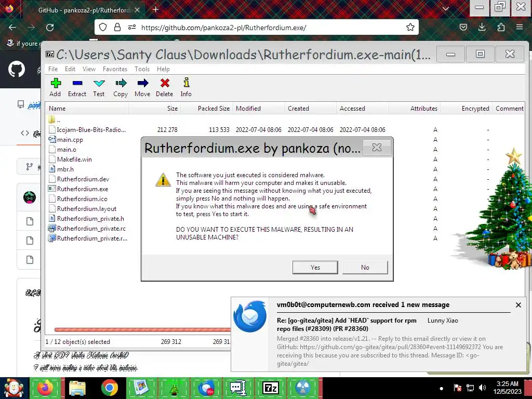Viewport: 532px width, 399px height.
Task: Open Google Chrome from the taskbar
Action: click(109, 388)
